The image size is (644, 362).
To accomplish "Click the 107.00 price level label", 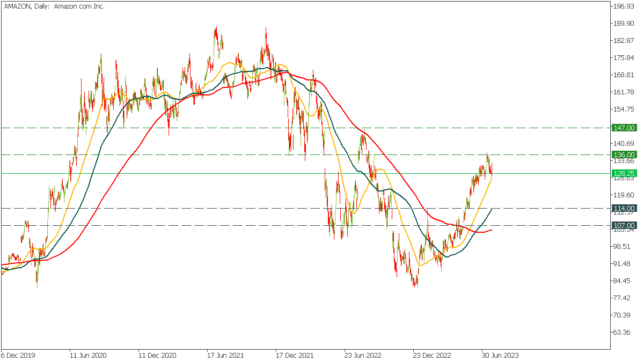I will pos(624,225).
